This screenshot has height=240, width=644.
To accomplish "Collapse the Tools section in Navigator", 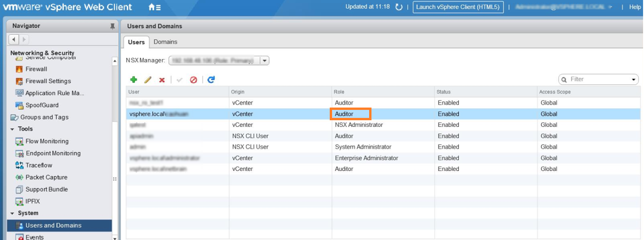I will tap(12, 129).
